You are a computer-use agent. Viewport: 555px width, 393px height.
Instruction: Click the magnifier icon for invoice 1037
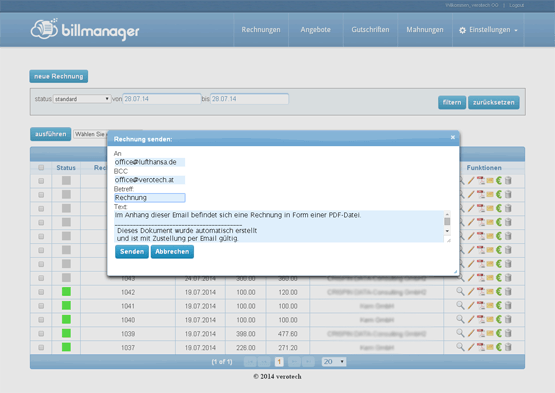click(x=460, y=347)
